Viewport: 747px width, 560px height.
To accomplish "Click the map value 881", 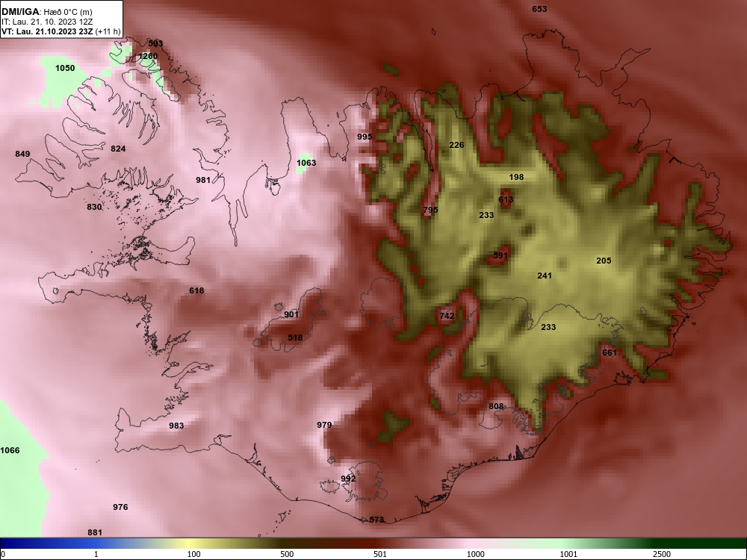I will (x=95, y=532).
